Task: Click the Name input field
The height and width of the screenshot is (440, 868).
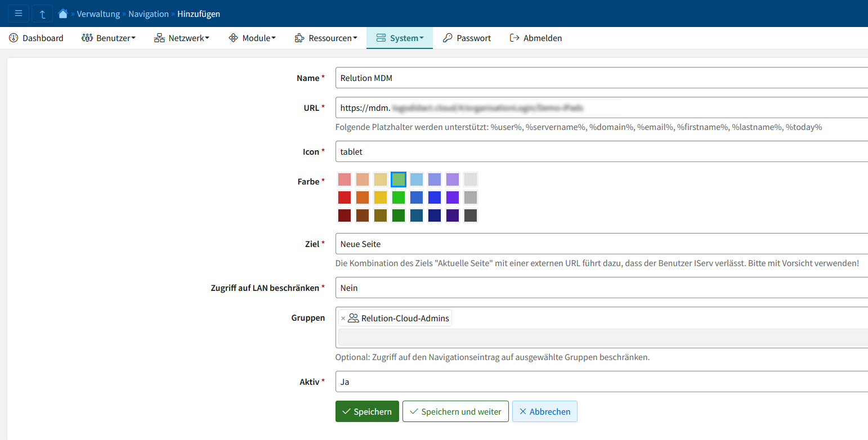Action: (x=602, y=78)
